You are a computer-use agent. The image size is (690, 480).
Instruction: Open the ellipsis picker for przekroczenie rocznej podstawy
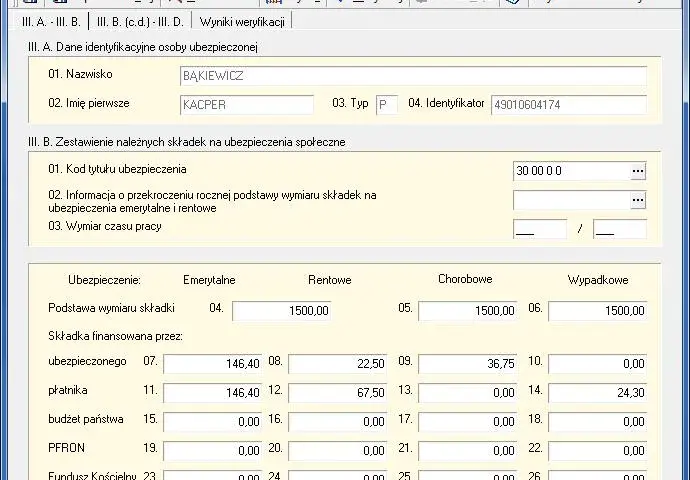[x=638, y=200]
